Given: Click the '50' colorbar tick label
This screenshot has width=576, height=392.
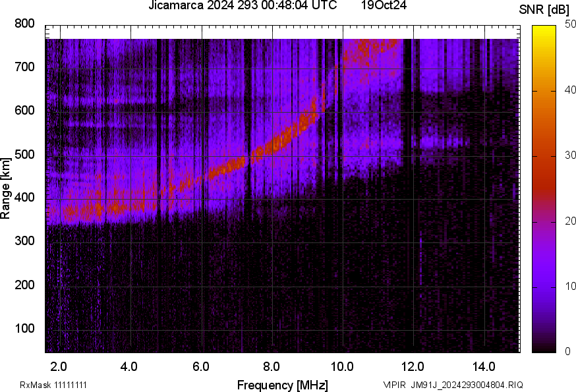Looking at the screenshot, I should point(570,24).
